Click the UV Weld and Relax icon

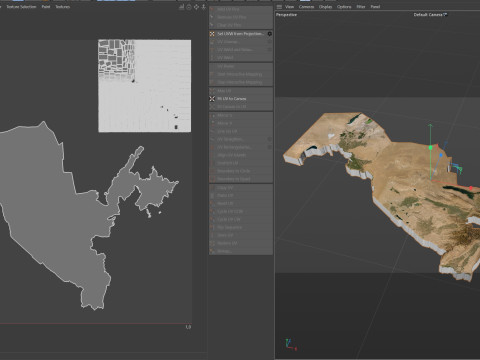pyautogui.click(x=212, y=50)
